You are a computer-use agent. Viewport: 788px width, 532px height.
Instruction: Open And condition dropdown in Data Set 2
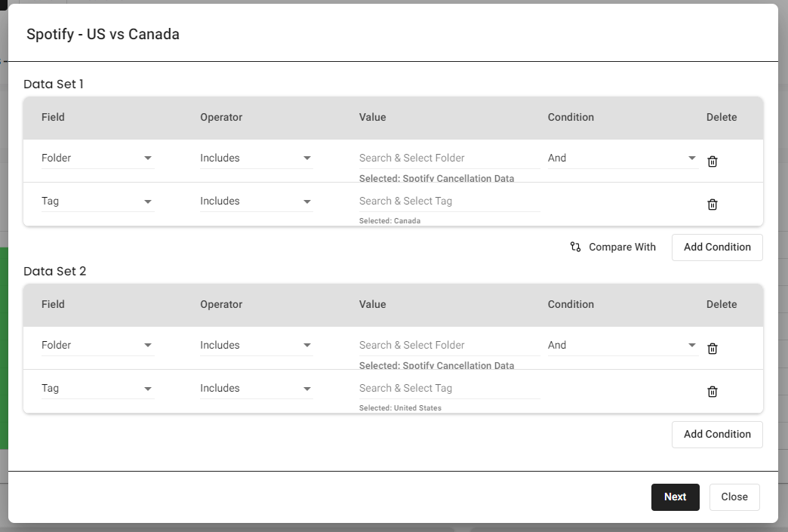click(623, 345)
